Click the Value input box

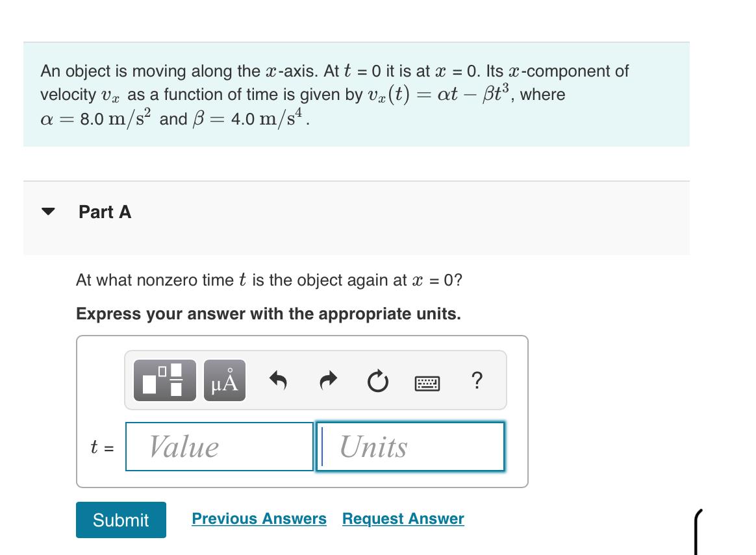(219, 447)
